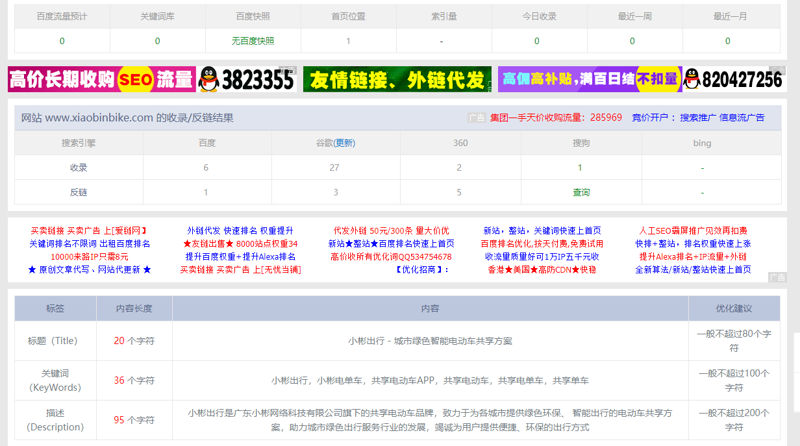Click 买卖链接 买卖广告 上[无忧当铺] link

click(x=240, y=269)
